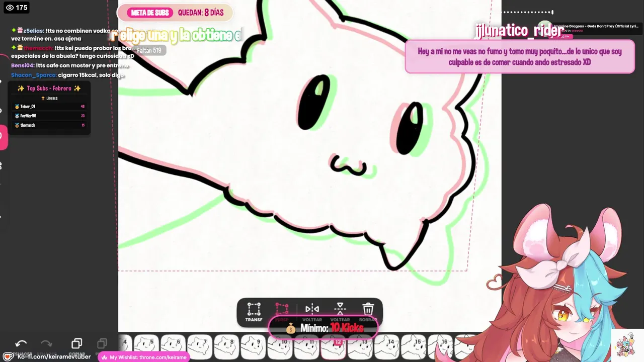Click the Mínimo: 10 Kicks banner
Viewport: 644px width, 362px height.
(x=324, y=328)
